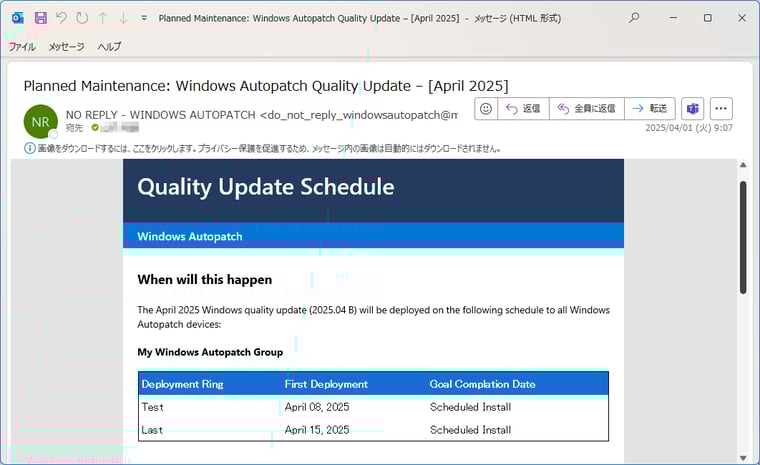Click the 全員に返信 reply all button
This screenshot has height=465, width=760.
tap(586, 109)
